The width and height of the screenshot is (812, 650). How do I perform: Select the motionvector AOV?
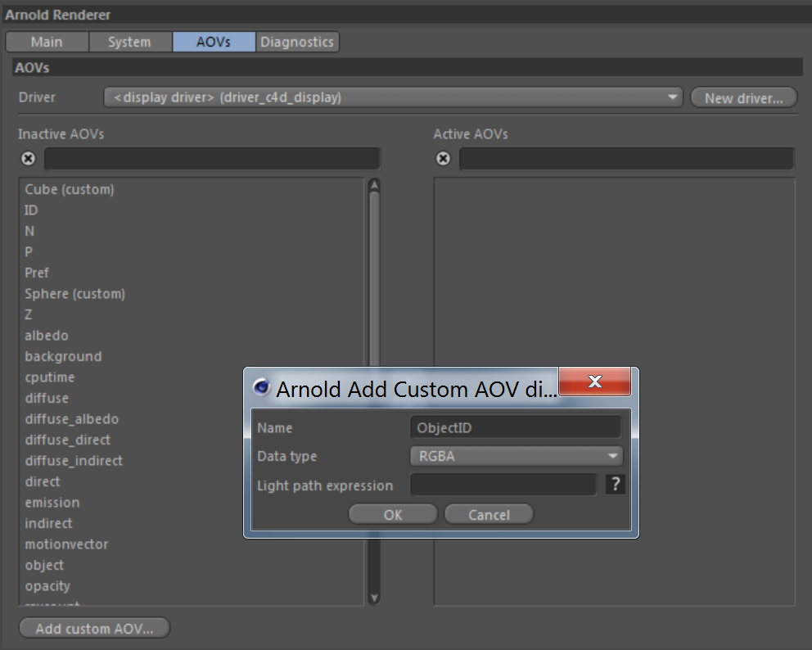[66, 544]
